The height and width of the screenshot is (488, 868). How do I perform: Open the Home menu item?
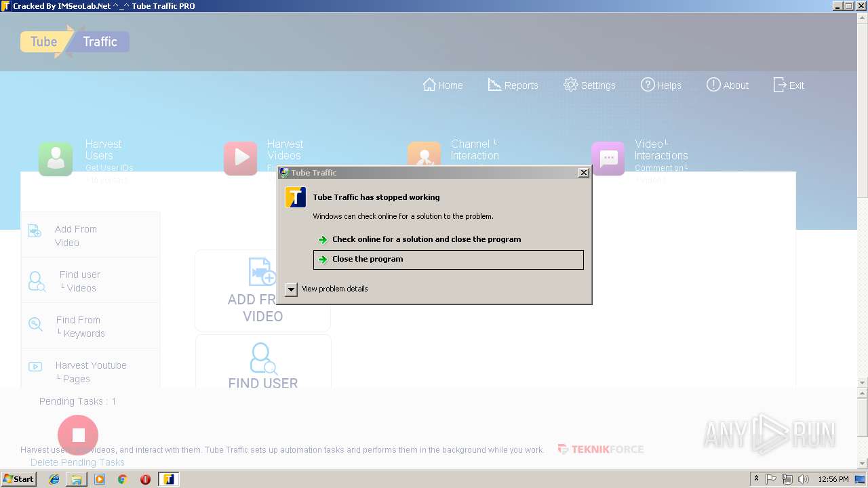point(443,85)
